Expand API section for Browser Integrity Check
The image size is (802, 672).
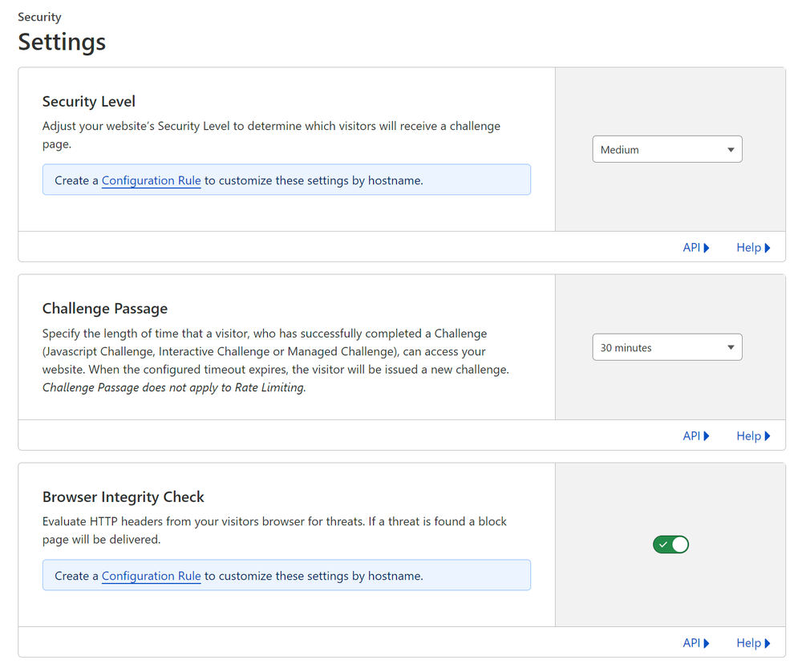[696, 643]
